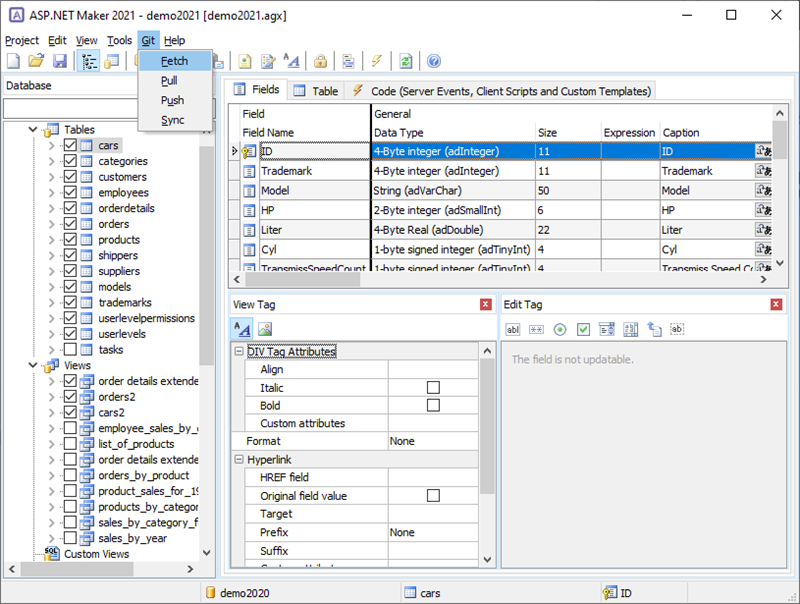Collapse the DIV Tag Attributes section
Image resolution: width=800 pixels, height=604 pixels.
point(238,351)
